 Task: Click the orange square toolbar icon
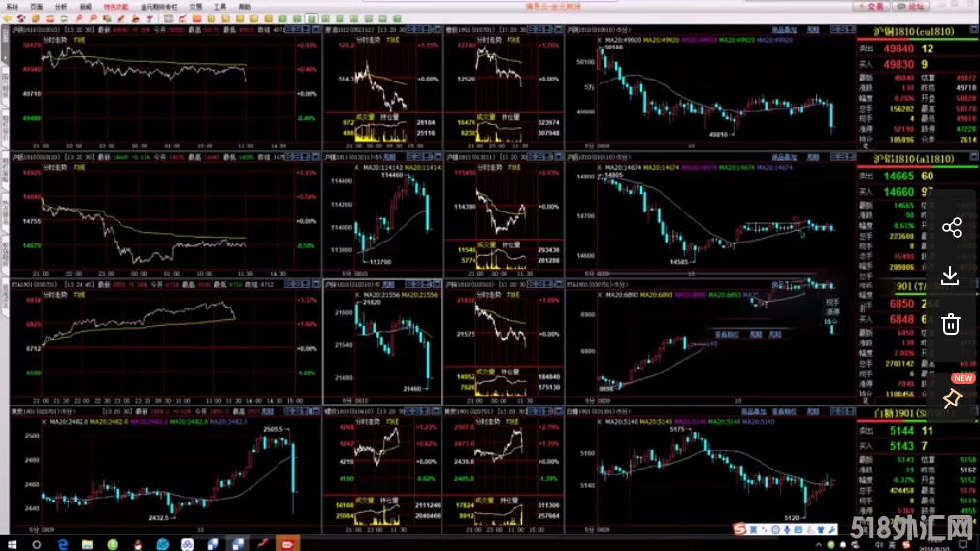pyautogui.click(x=197, y=18)
